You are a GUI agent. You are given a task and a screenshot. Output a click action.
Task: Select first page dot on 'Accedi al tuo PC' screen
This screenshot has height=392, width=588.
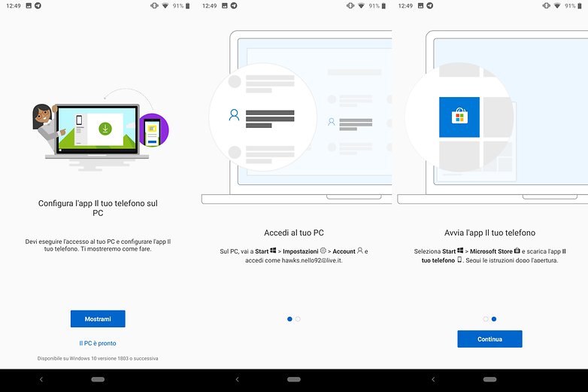289,319
